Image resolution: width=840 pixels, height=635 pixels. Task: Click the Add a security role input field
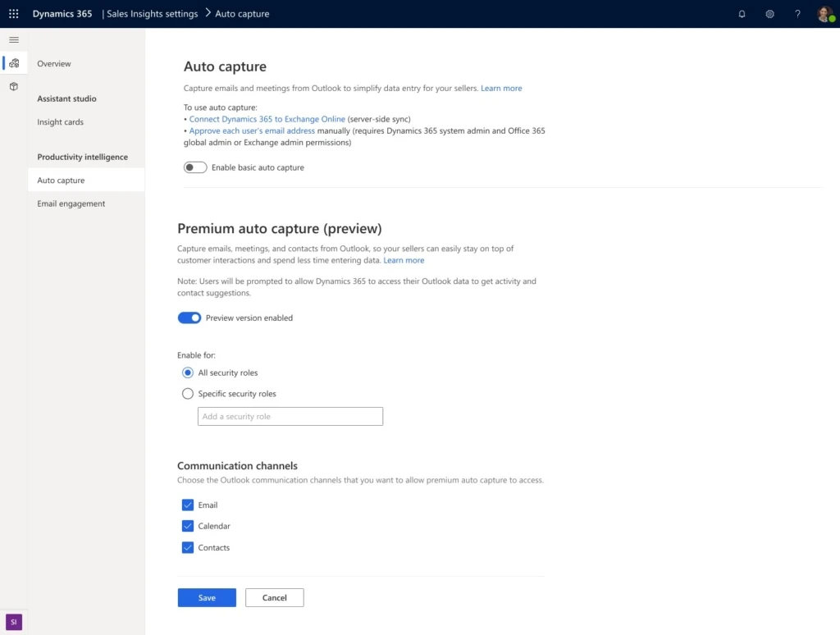click(x=290, y=416)
